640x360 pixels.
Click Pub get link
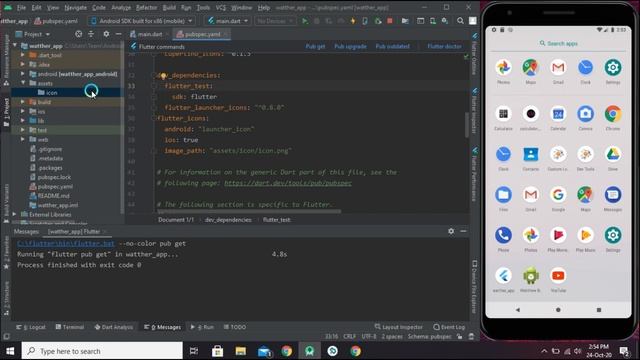pos(315,47)
